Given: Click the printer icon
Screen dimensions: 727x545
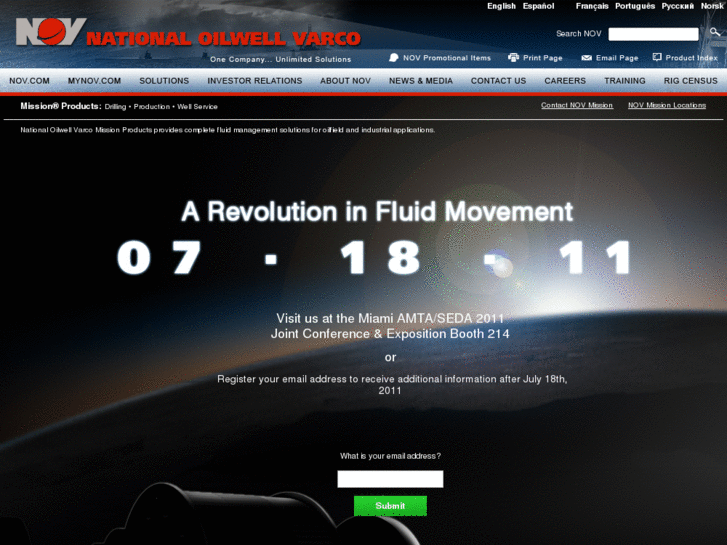Looking at the screenshot, I should click(x=513, y=58).
